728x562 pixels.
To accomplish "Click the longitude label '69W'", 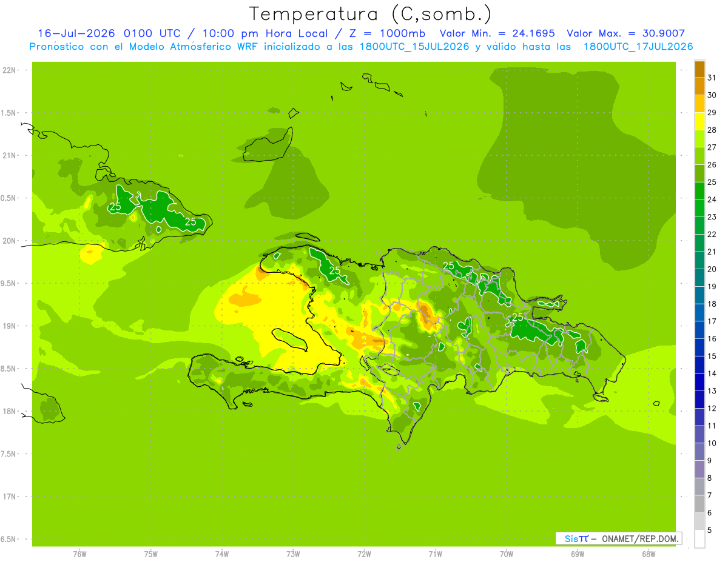I will pos(578,554).
